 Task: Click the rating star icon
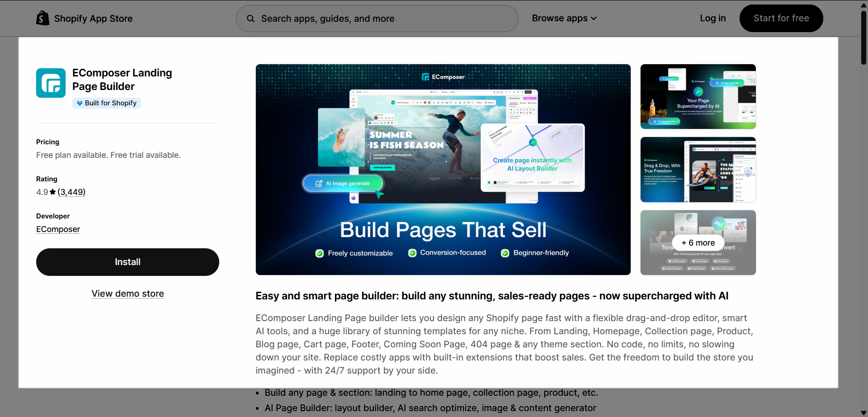pyautogui.click(x=52, y=192)
